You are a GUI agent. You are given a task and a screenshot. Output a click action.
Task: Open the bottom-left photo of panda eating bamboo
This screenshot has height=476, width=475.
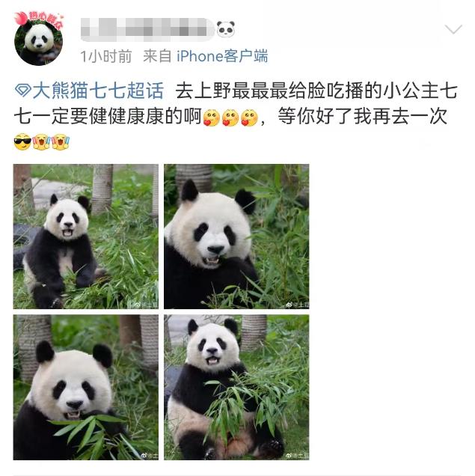tap(86, 388)
